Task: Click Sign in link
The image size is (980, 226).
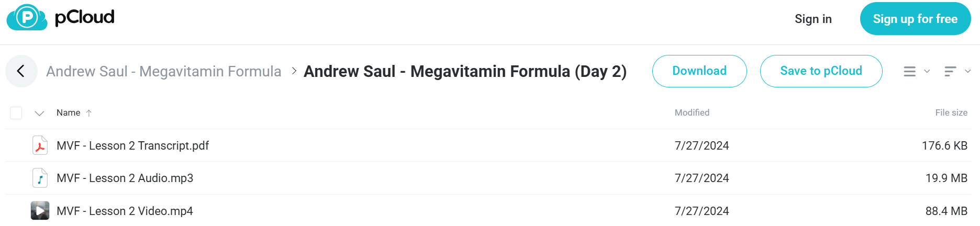Action: coord(813,19)
